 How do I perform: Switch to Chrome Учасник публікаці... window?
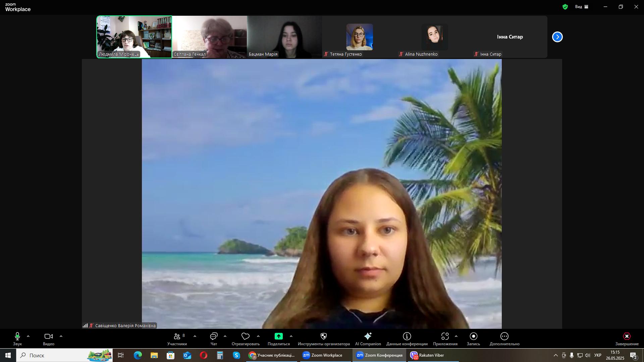click(x=272, y=355)
